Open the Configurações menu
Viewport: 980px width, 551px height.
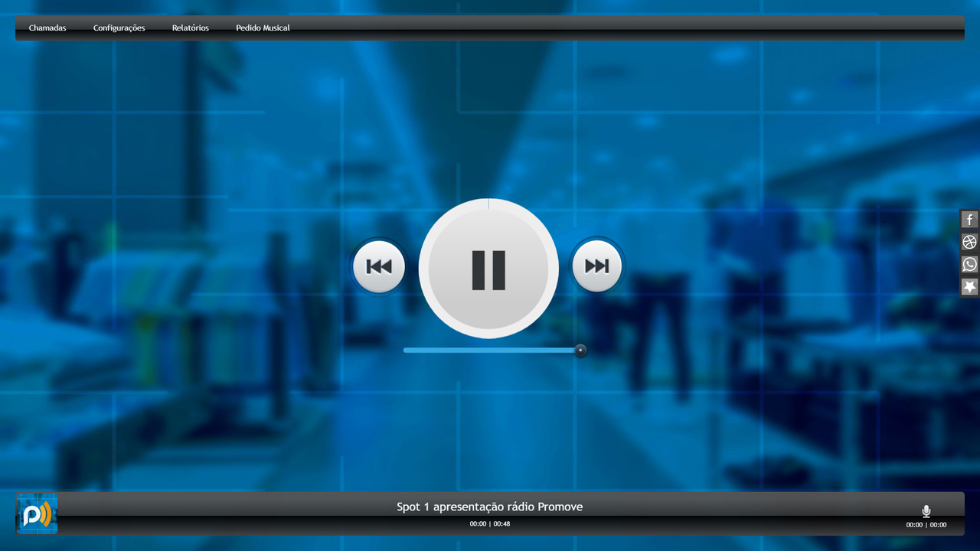(x=119, y=28)
